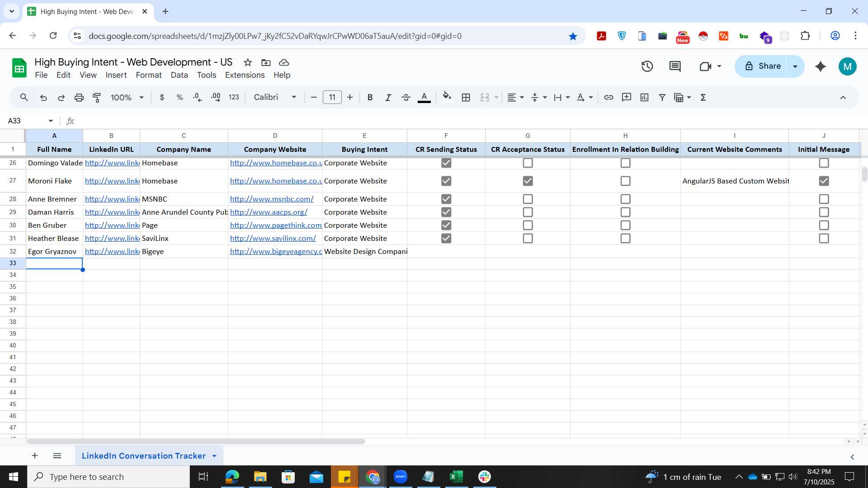Viewport: 868px width, 488px height.
Task: Click the search menus magnifier icon
Action: click(24, 97)
